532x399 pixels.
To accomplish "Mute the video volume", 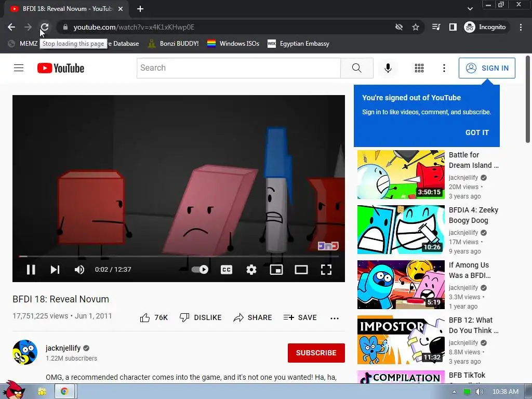I will (x=79, y=270).
